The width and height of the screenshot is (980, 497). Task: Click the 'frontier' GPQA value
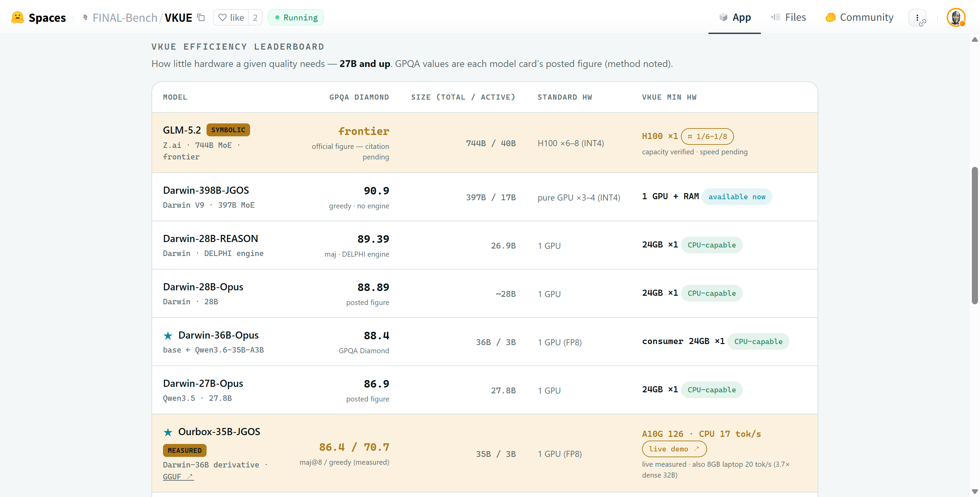tap(364, 131)
